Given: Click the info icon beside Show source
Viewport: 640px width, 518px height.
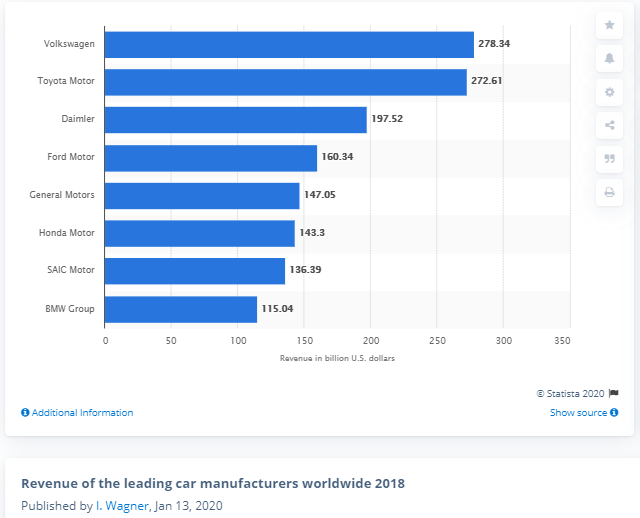Looking at the screenshot, I should coord(614,413).
